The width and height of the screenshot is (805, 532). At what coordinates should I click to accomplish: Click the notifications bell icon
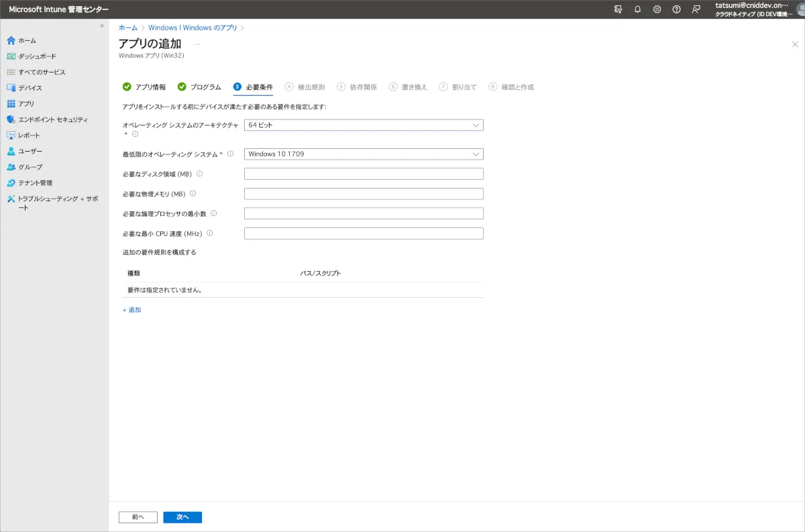coord(637,9)
